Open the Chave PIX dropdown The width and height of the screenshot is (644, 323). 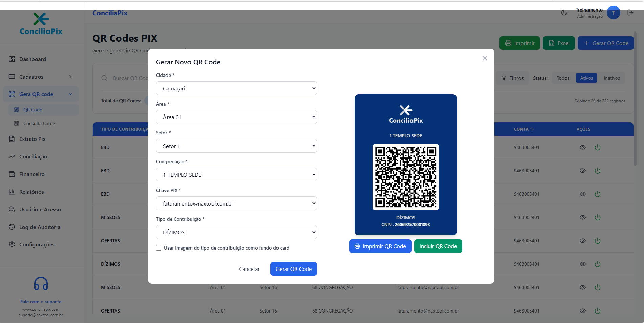[x=236, y=203]
